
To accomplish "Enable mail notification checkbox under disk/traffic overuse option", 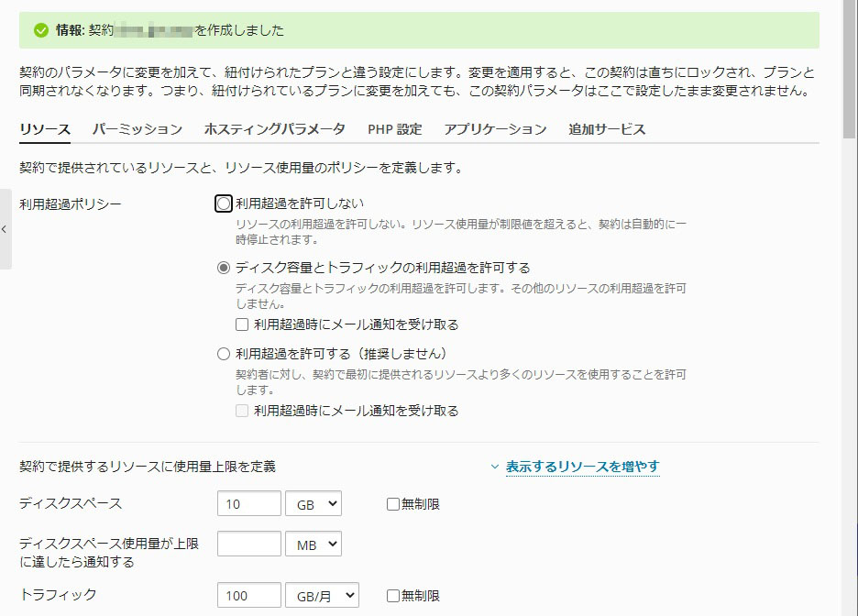I will point(242,324).
